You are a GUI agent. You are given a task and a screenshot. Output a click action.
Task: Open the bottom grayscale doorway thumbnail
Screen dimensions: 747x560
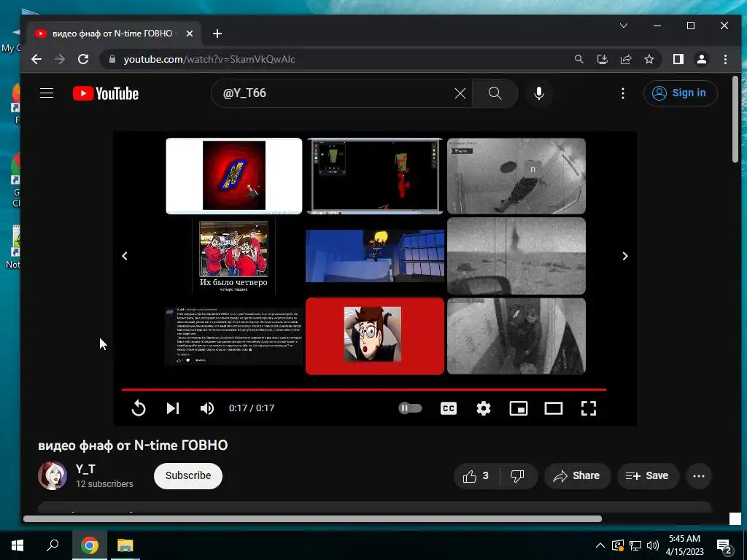point(516,336)
